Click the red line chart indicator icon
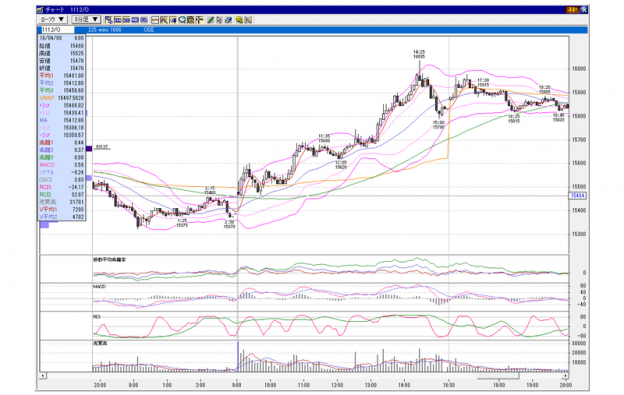Screen dimensions: 624x395 [x=155, y=19]
